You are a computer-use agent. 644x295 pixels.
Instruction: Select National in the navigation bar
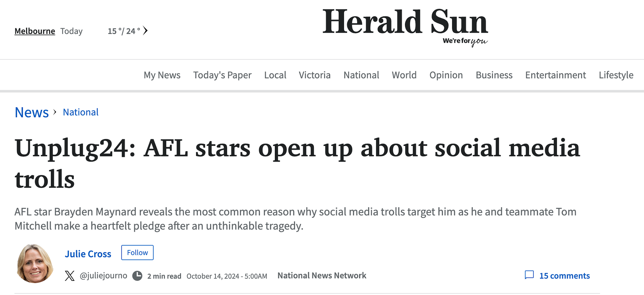[x=361, y=75]
